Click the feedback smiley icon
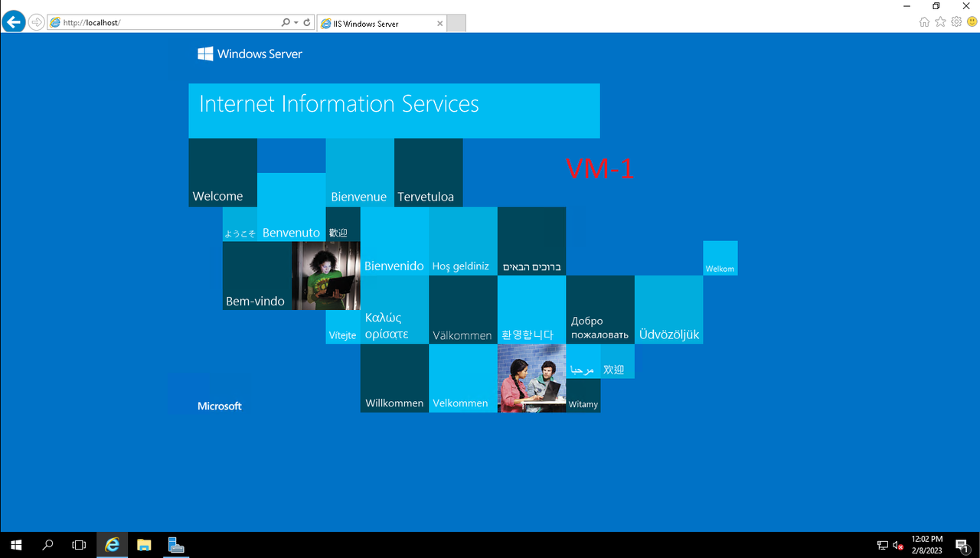Image resolution: width=980 pixels, height=558 pixels. tap(971, 23)
